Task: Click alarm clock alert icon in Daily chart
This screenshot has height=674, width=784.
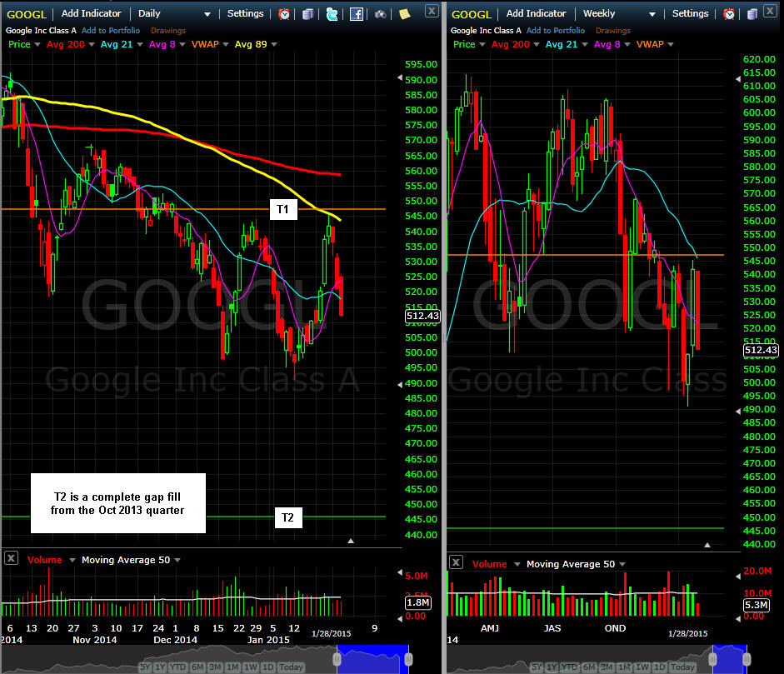Action: tap(284, 14)
